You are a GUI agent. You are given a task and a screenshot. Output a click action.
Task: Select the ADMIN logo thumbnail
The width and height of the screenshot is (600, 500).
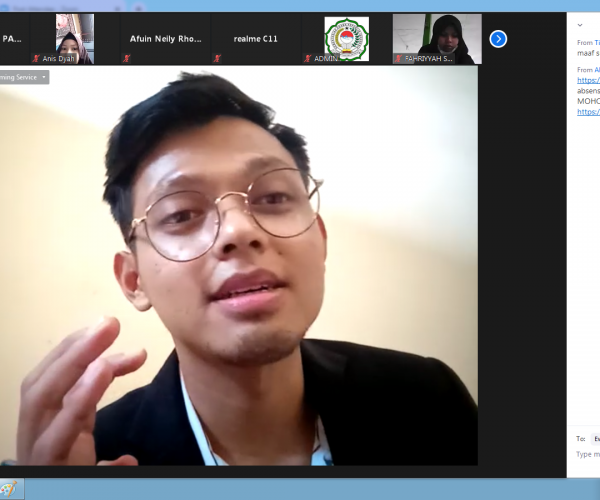[x=346, y=37]
